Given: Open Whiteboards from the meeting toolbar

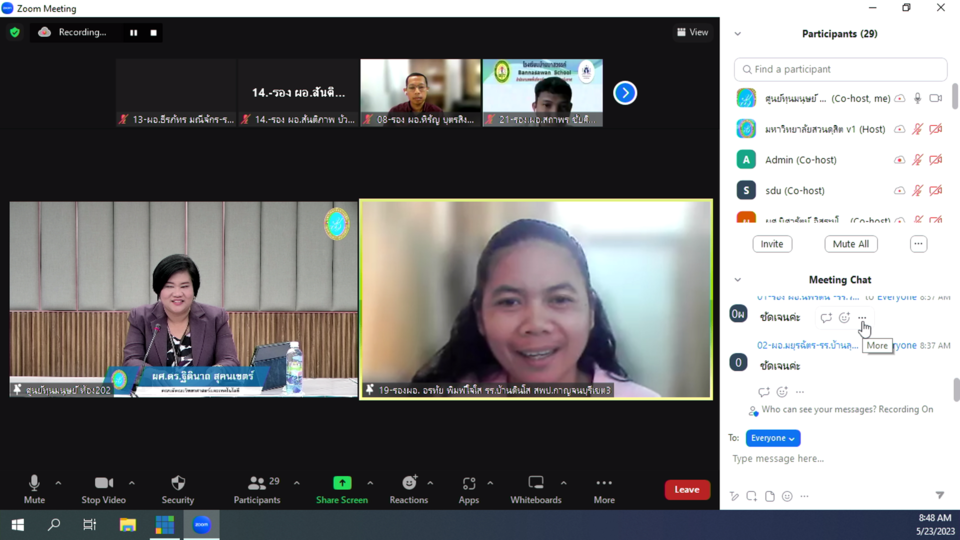Looking at the screenshot, I should coord(536,489).
